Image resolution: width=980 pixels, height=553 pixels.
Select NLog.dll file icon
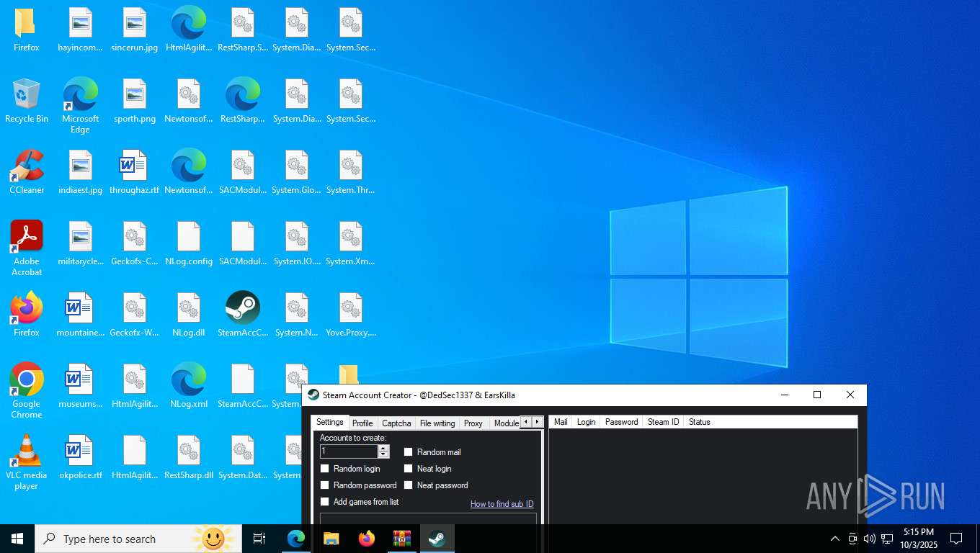189,315
